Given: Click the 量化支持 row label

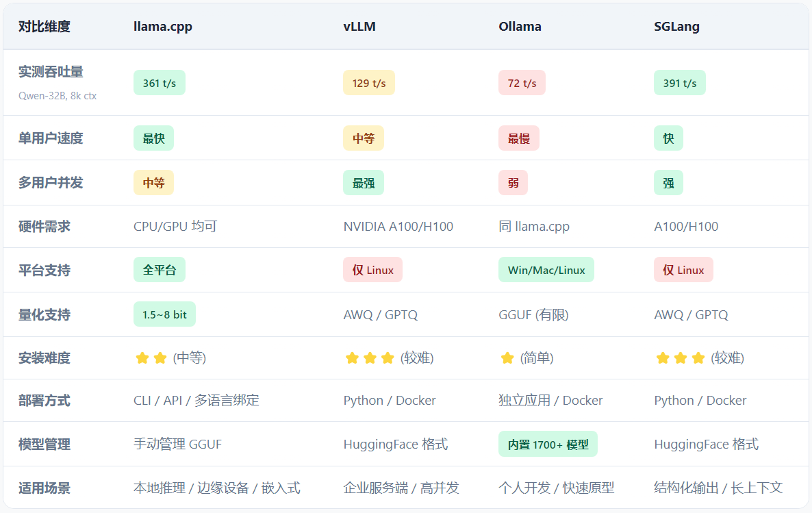Looking at the screenshot, I should point(44,314).
